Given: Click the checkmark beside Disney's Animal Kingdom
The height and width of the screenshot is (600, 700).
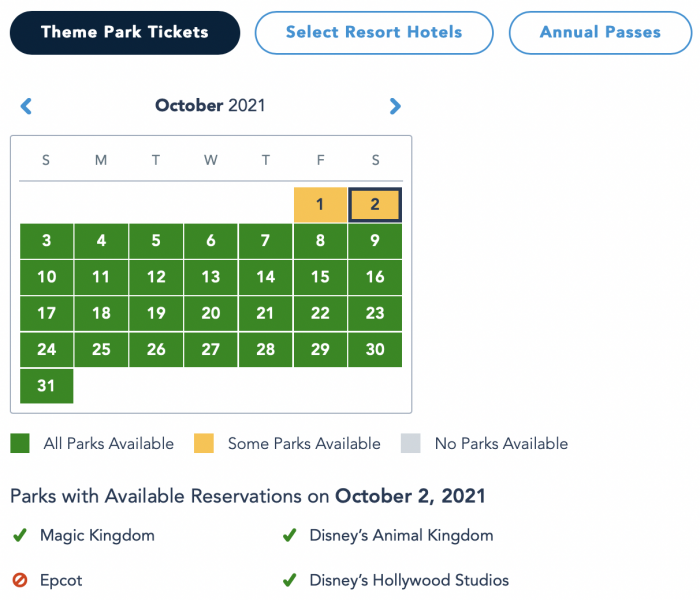Looking at the screenshot, I should (289, 536).
